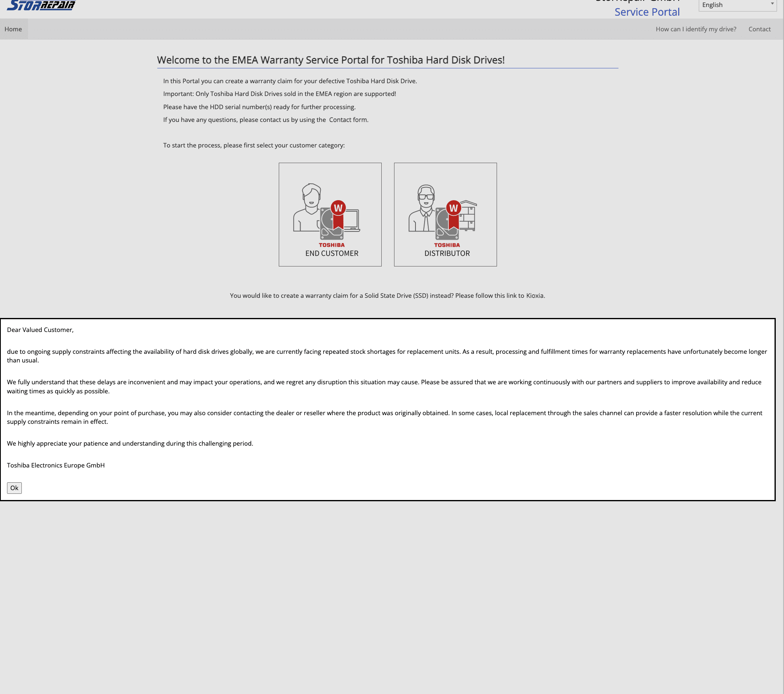Open the Contact menu item
The height and width of the screenshot is (694, 784).
(x=760, y=29)
